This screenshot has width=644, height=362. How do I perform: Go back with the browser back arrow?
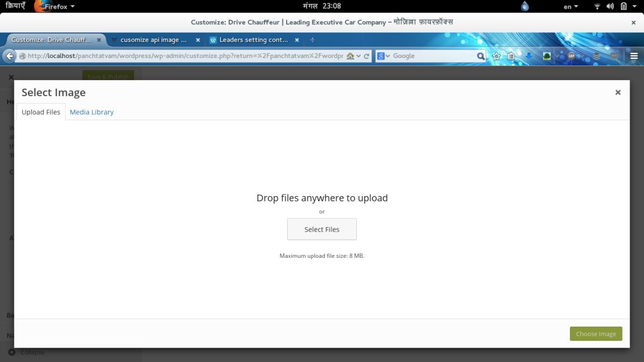tap(9, 56)
